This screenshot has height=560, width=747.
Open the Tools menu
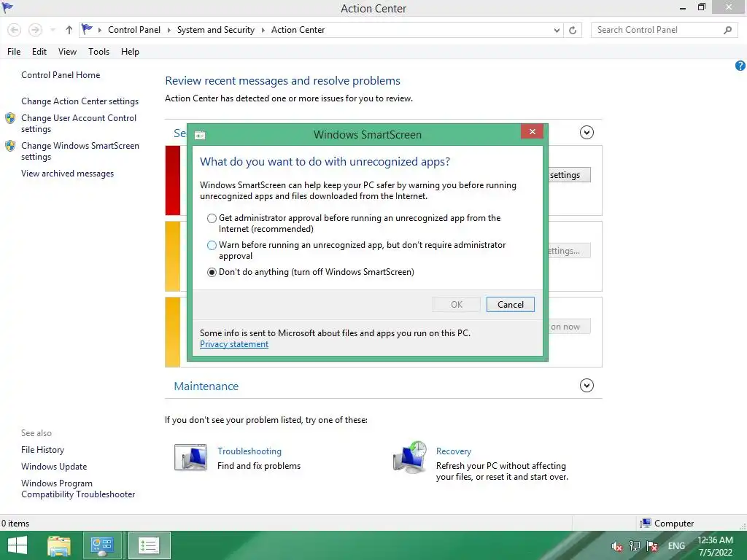[x=98, y=52]
